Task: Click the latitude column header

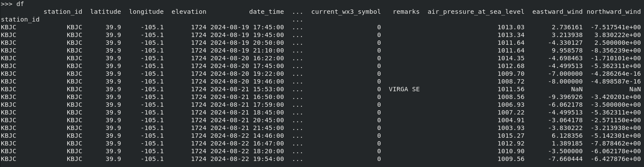Action: click(106, 12)
